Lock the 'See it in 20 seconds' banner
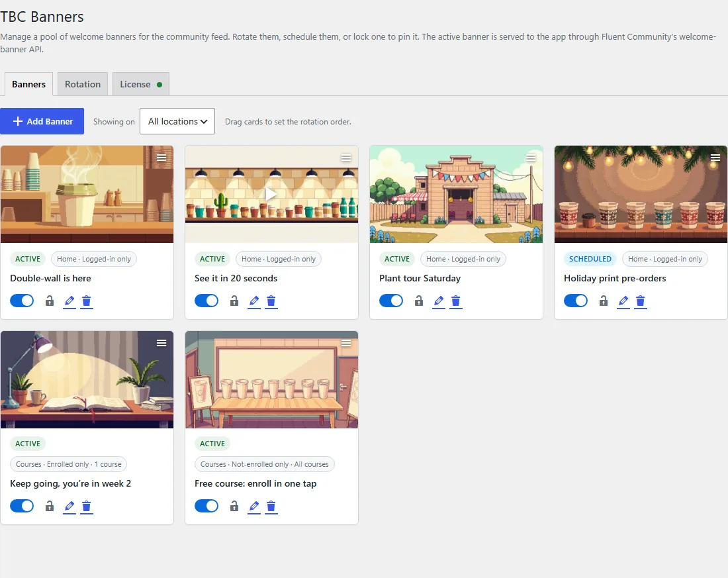This screenshot has height=578, width=728. (234, 301)
